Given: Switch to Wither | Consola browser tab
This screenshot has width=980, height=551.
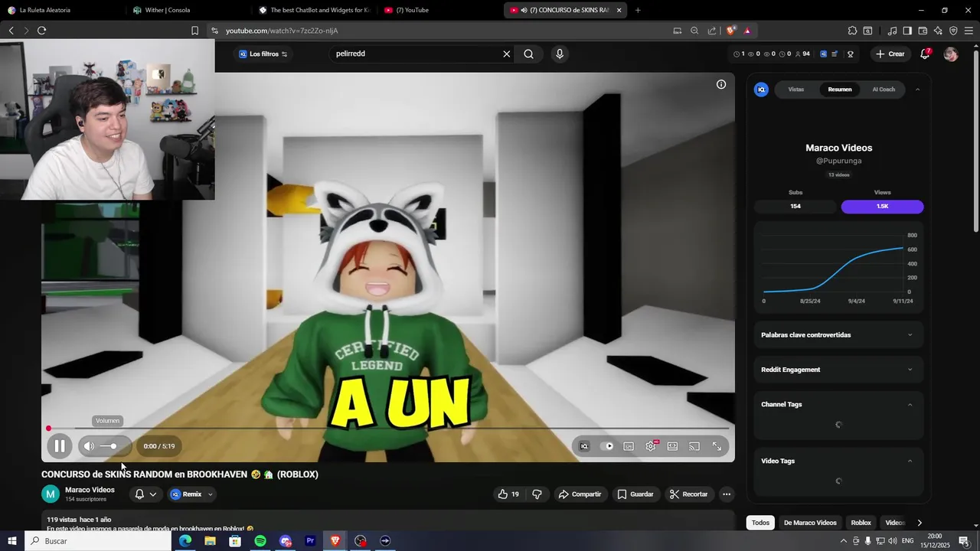Looking at the screenshot, I should point(187,10).
